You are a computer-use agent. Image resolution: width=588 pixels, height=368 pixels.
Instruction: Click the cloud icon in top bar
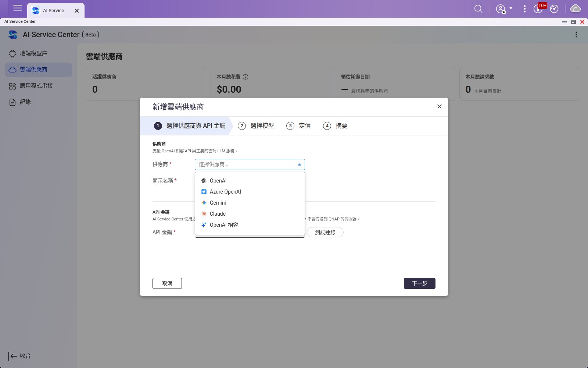tap(575, 9)
